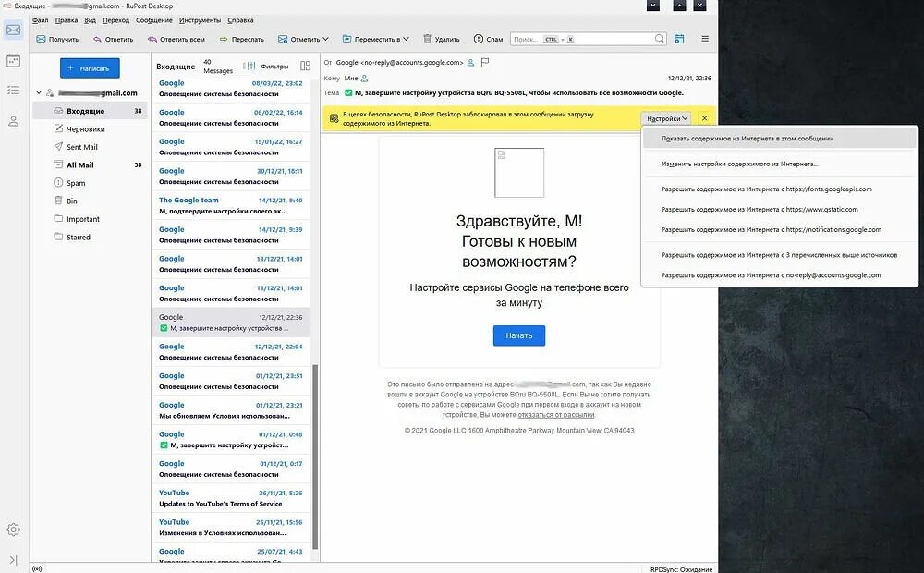Select Sent Mail folder
The image size is (924, 573).
[90, 147]
